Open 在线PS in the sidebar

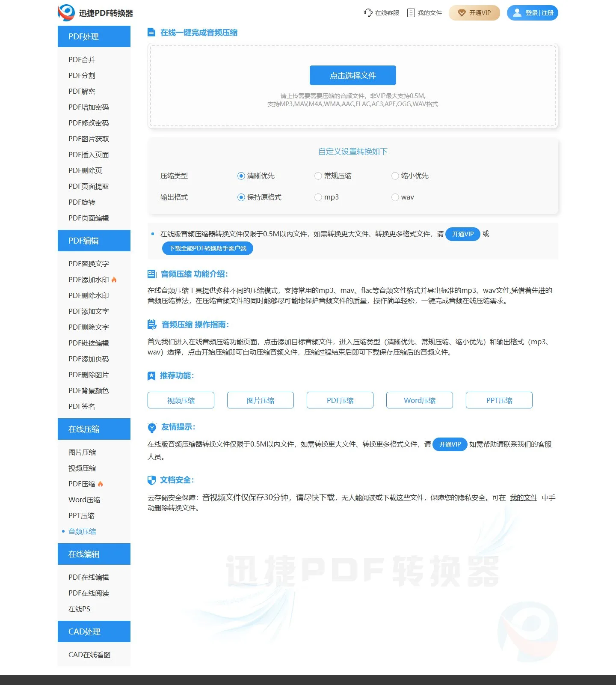coord(79,609)
